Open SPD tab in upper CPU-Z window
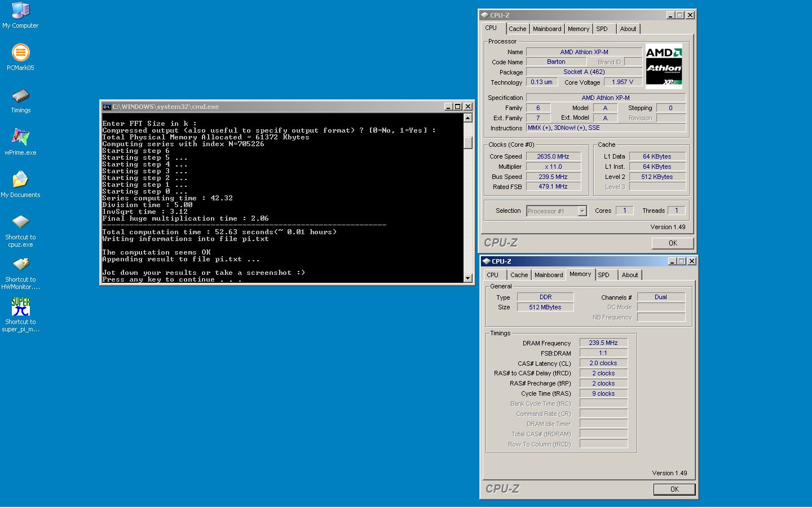 [x=602, y=29]
